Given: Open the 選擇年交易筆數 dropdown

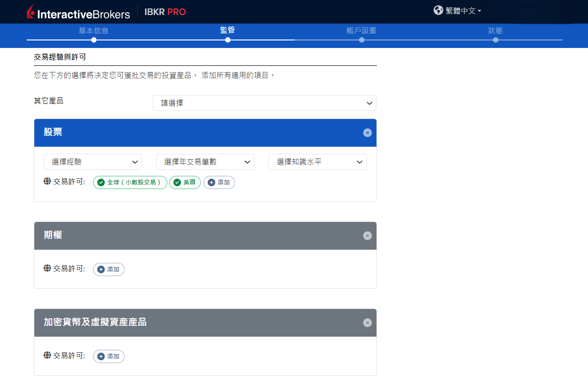Looking at the screenshot, I should [205, 162].
